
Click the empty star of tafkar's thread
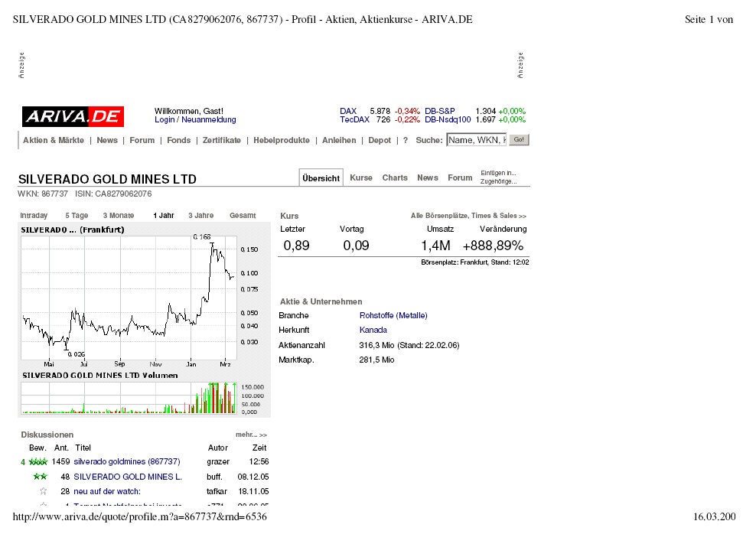(x=44, y=492)
